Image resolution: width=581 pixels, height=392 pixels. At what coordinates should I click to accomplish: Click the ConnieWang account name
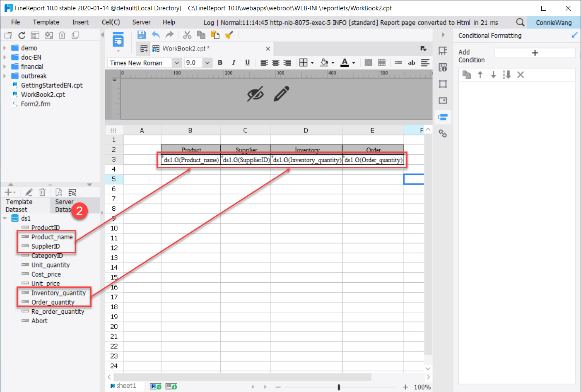pyautogui.click(x=553, y=22)
